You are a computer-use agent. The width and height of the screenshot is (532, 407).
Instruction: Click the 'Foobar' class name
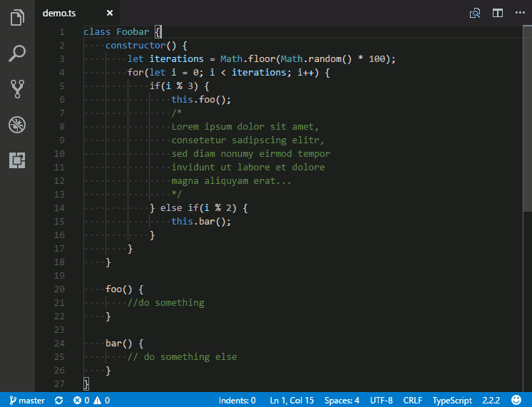tap(133, 32)
